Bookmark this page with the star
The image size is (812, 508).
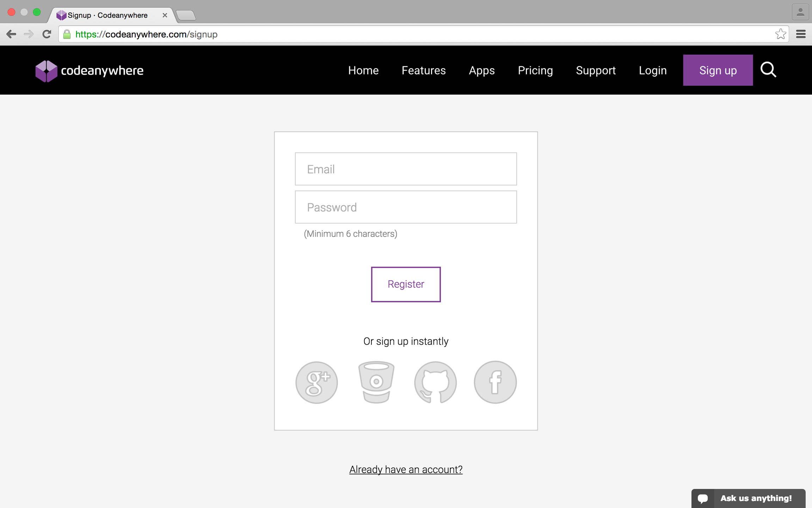780,34
